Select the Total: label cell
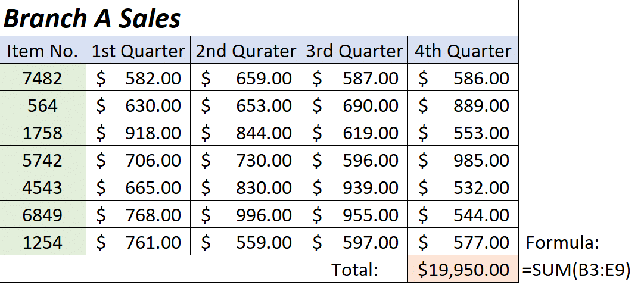The image size is (644, 285). click(354, 270)
